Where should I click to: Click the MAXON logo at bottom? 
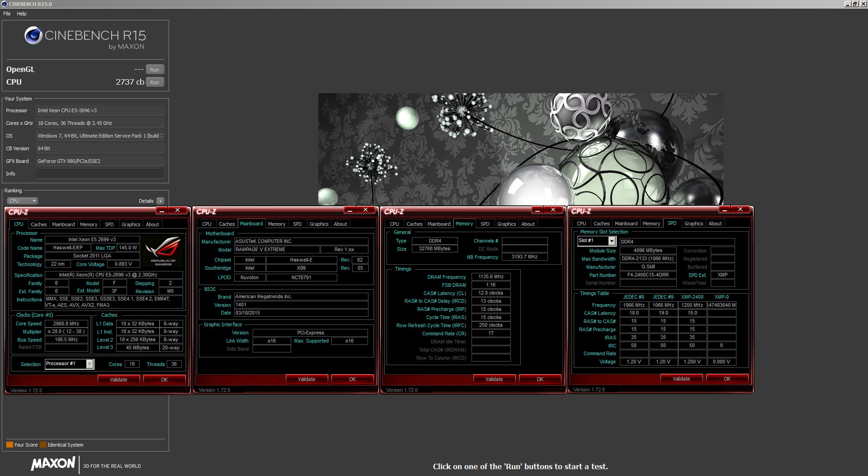point(53,464)
